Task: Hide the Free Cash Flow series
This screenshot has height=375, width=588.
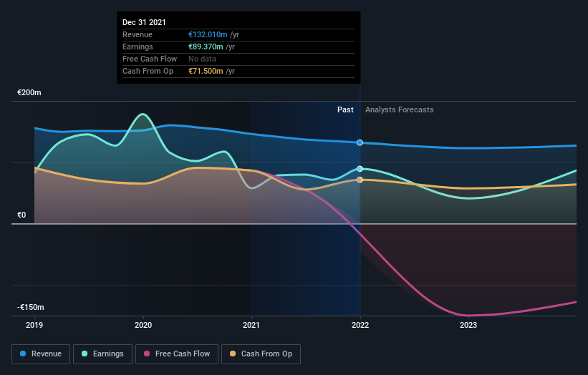Action: 177,354
